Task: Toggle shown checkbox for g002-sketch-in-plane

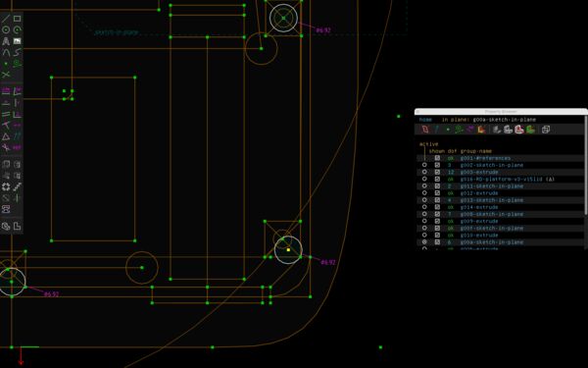Action: 437,165
